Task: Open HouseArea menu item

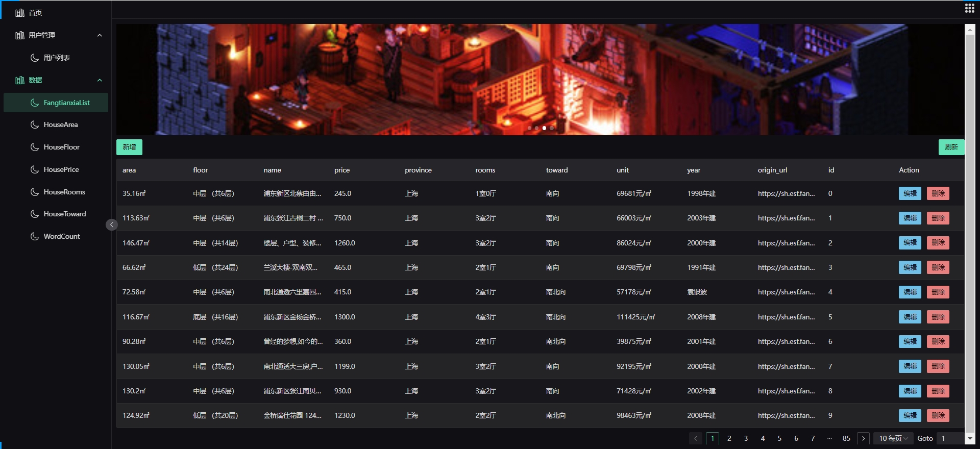Action: coord(56,124)
